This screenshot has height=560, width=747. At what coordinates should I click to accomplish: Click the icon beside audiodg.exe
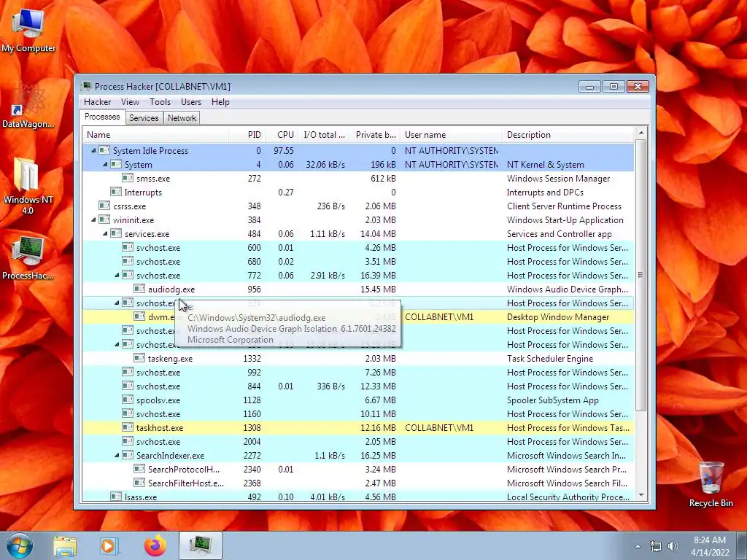tap(139, 289)
